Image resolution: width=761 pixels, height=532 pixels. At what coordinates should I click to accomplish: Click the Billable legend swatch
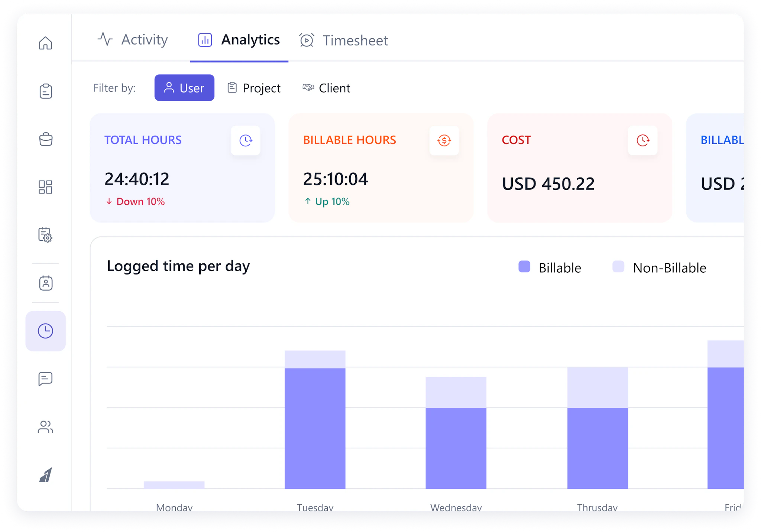(x=524, y=267)
